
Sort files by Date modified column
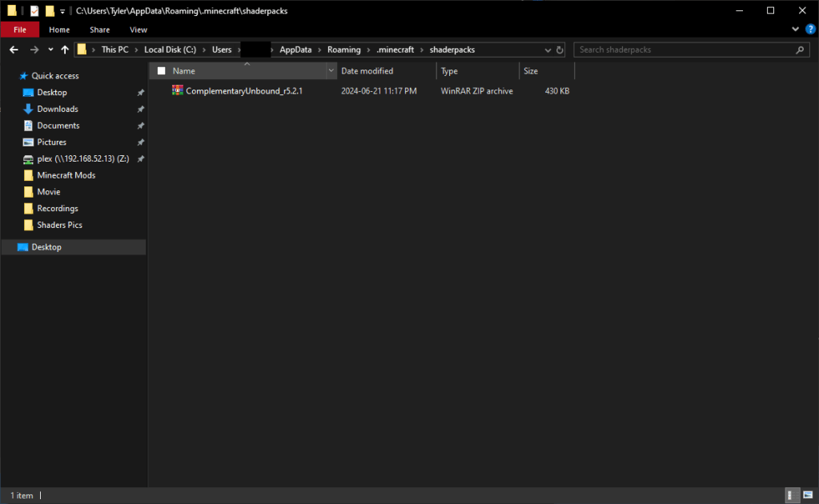367,71
